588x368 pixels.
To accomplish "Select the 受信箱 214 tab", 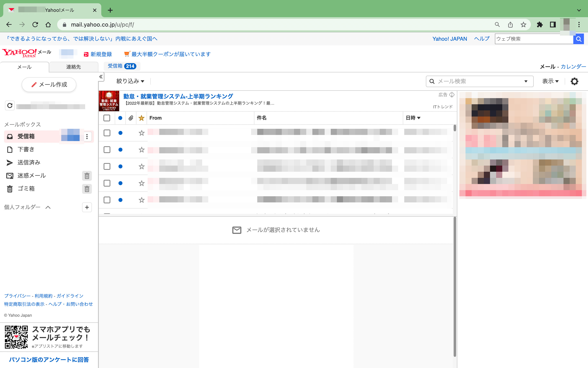I will 122,66.
